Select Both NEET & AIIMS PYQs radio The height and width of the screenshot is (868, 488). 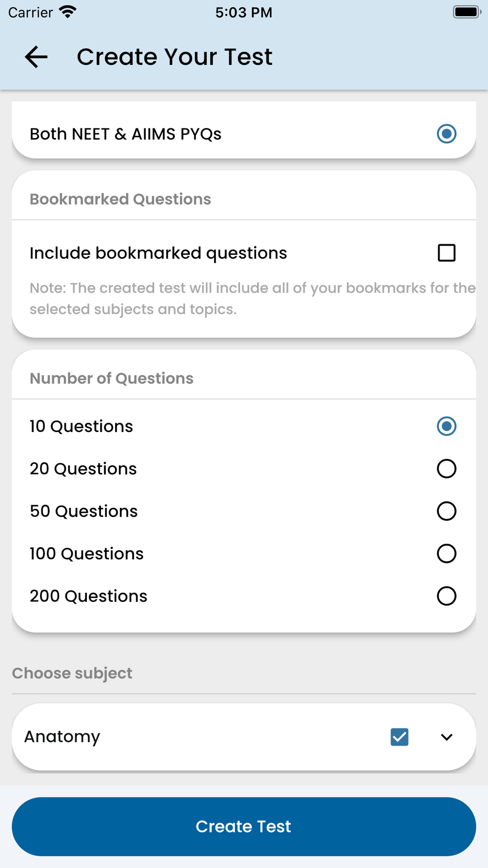(x=447, y=134)
